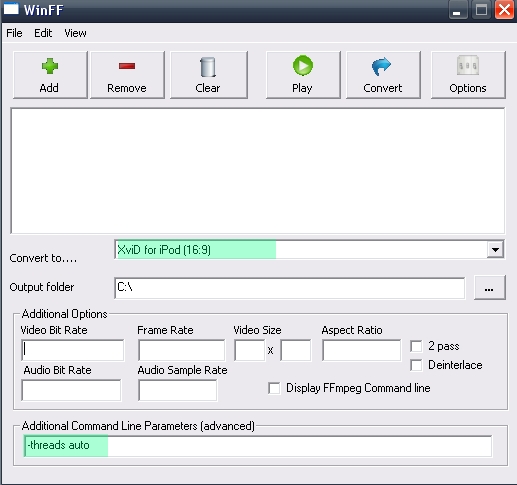The height and width of the screenshot is (485, 517).
Task: Click the Output folder path field
Action: (x=290, y=288)
